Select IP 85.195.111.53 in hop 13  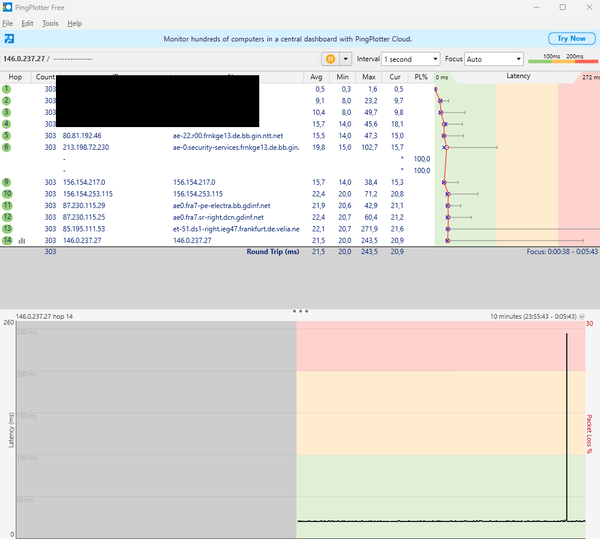coord(84,229)
